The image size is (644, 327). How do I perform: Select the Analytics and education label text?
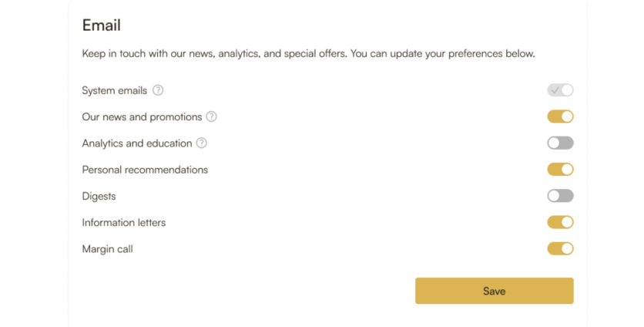[x=136, y=143]
